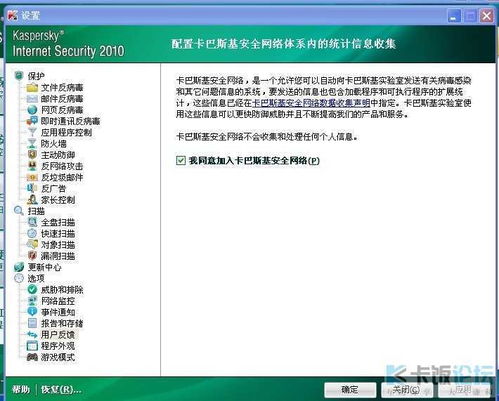Click the 应用 button

pos(463,389)
